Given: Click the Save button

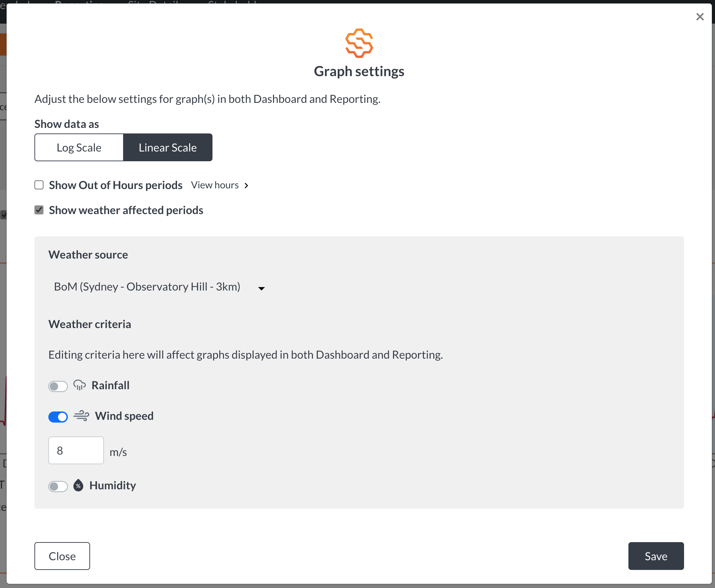Looking at the screenshot, I should [656, 556].
